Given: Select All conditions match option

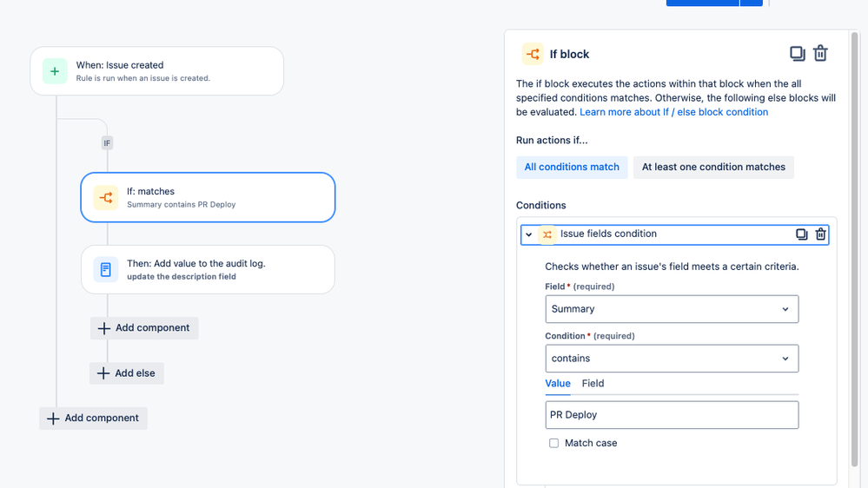Looking at the screenshot, I should (x=572, y=167).
